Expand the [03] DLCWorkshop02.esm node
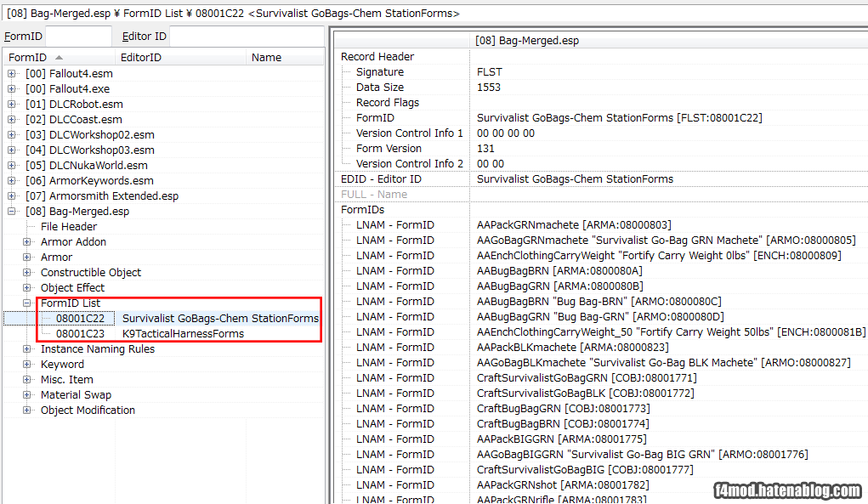Viewport: 868px width, 504px height. coord(12,134)
